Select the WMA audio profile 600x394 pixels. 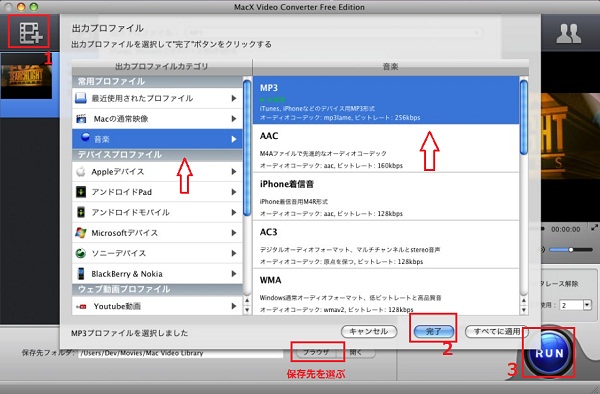pos(386,292)
